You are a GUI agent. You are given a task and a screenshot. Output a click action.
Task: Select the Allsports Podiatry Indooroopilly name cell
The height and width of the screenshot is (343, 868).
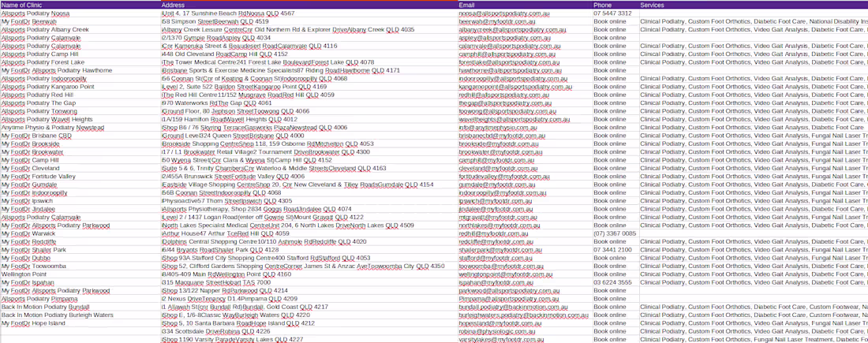point(80,79)
